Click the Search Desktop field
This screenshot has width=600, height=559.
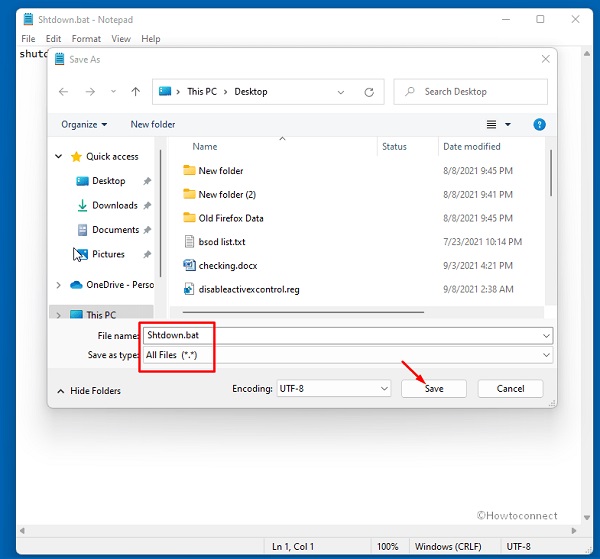click(x=471, y=92)
